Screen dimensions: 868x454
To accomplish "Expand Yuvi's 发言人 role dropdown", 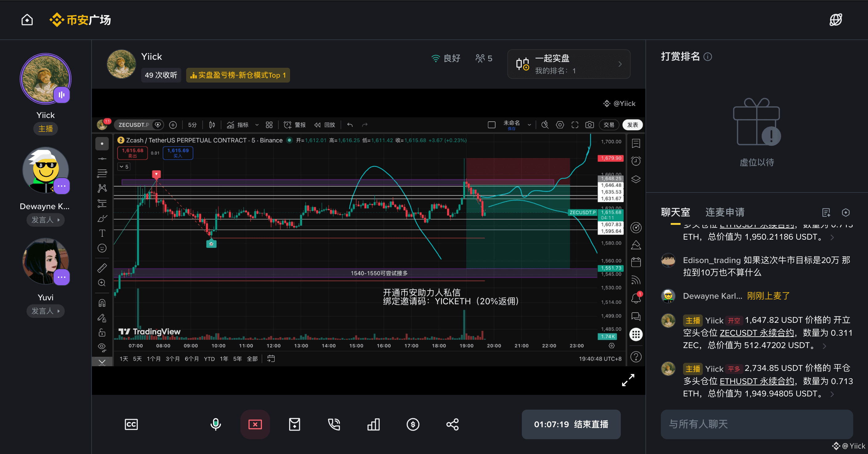I will pos(46,311).
